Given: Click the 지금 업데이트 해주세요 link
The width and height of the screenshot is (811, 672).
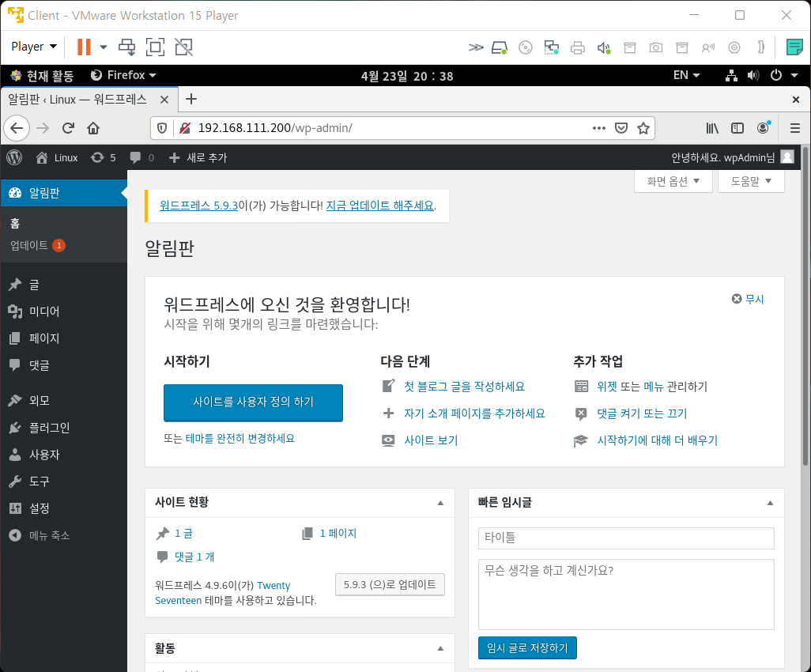Looking at the screenshot, I should (379, 206).
